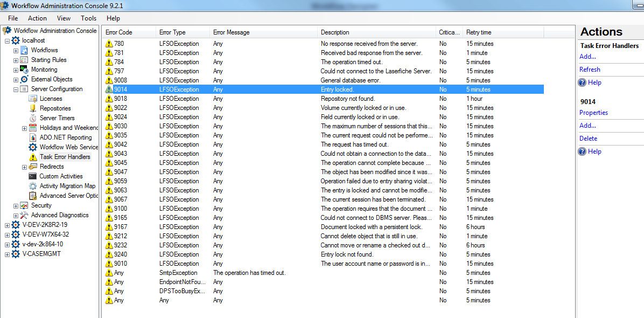This screenshot has width=644, height=318.
Task: Sort by the Retry time column header
Action: pos(503,32)
